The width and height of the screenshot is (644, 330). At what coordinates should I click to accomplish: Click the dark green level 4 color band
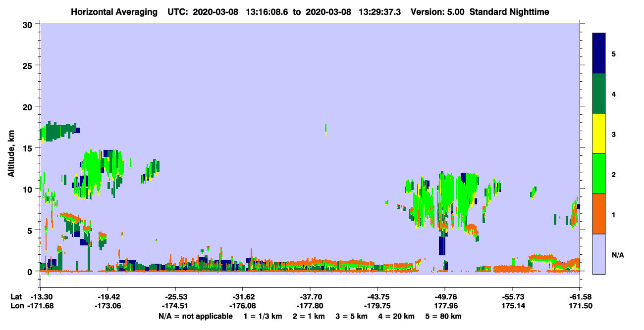coord(599,94)
